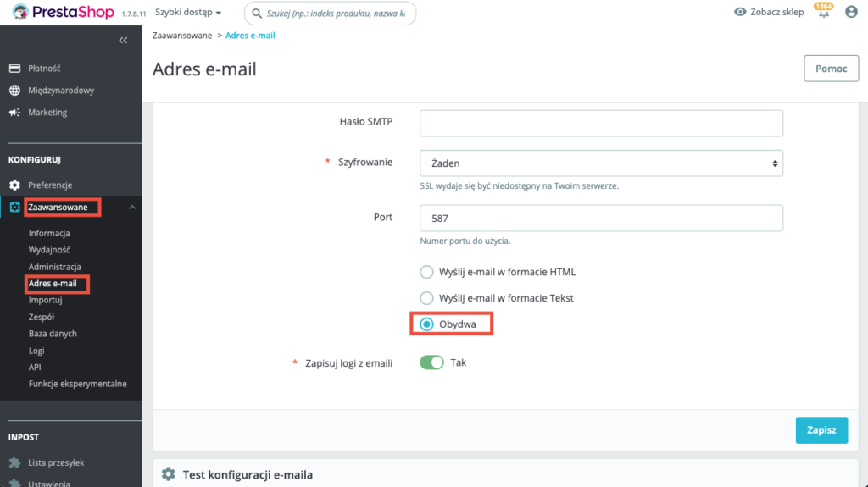
Task: Click the Płatność credit card icon
Action: (15, 68)
